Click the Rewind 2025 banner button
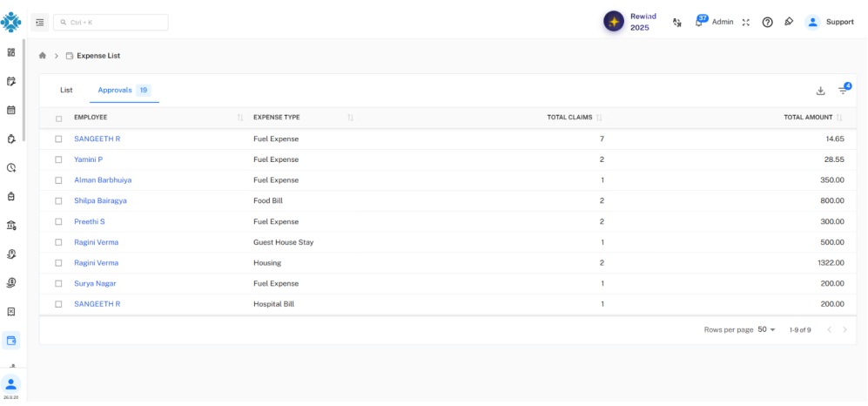 pyautogui.click(x=630, y=22)
